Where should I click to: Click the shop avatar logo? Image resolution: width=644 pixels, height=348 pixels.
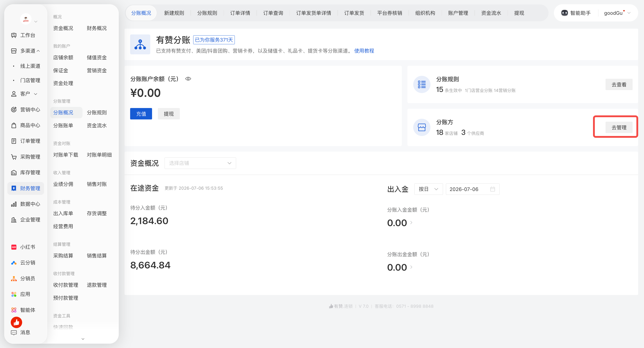[x=26, y=19]
